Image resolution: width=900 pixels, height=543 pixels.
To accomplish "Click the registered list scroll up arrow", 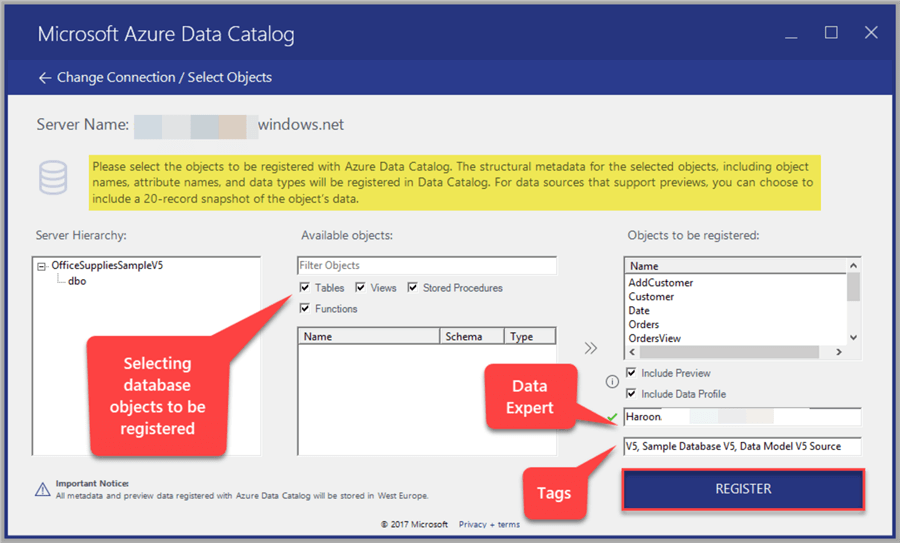I will coord(854,265).
